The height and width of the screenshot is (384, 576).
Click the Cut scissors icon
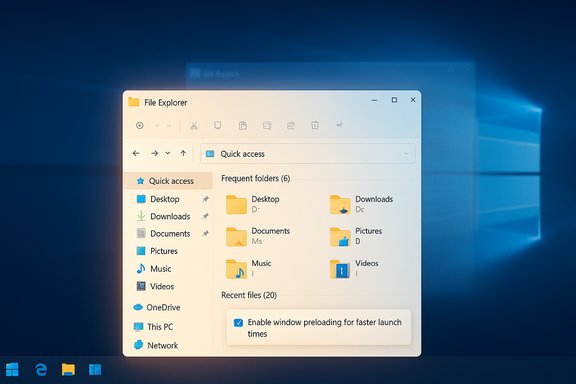tap(194, 126)
